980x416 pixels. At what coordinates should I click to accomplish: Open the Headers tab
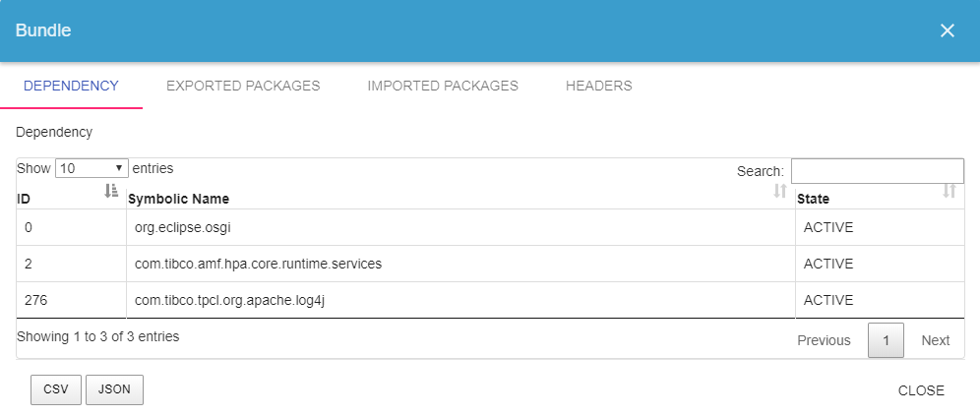click(x=598, y=86)
